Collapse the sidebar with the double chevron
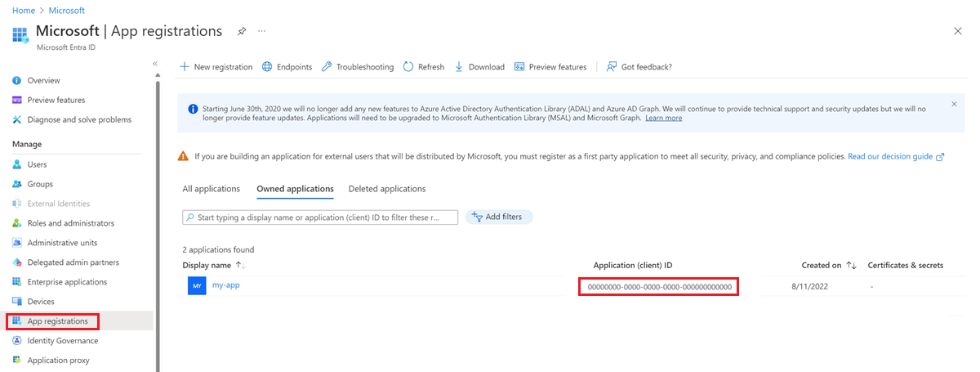Screen dimensions: 980x372 tap(155, 64)
